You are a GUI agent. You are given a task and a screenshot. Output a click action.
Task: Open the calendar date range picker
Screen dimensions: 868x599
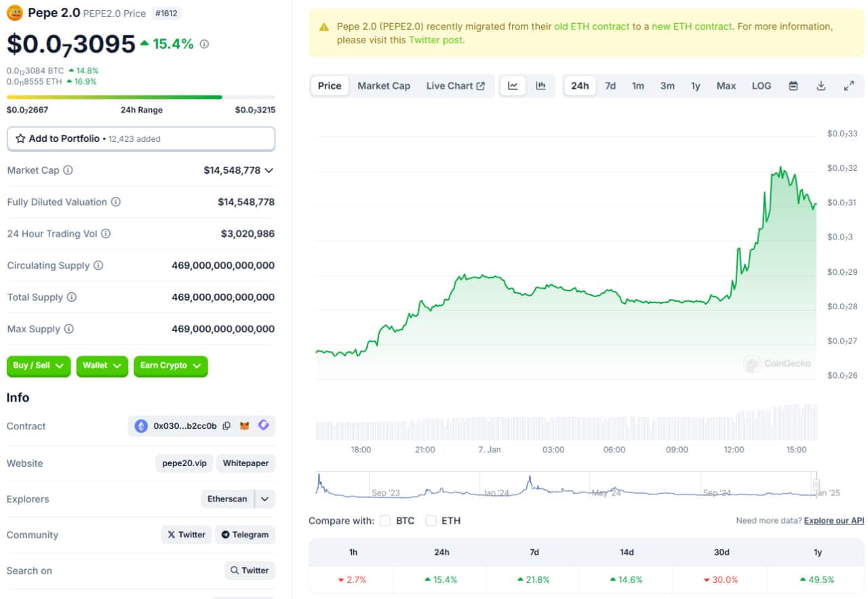[793, 85]
